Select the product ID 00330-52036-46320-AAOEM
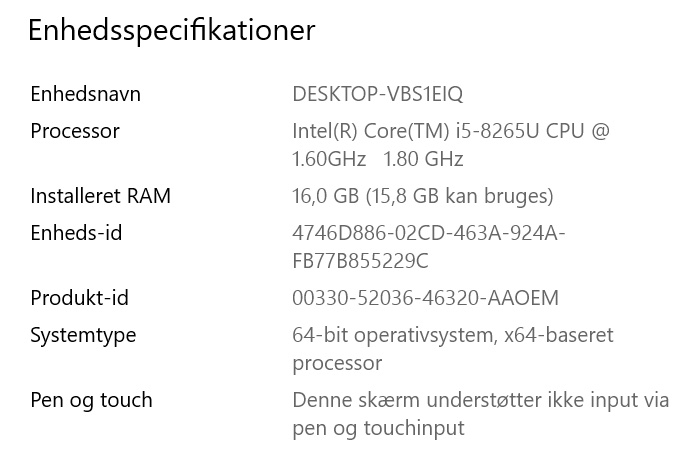Viewport: 691px width, 452px height. [x=425, y=298]
